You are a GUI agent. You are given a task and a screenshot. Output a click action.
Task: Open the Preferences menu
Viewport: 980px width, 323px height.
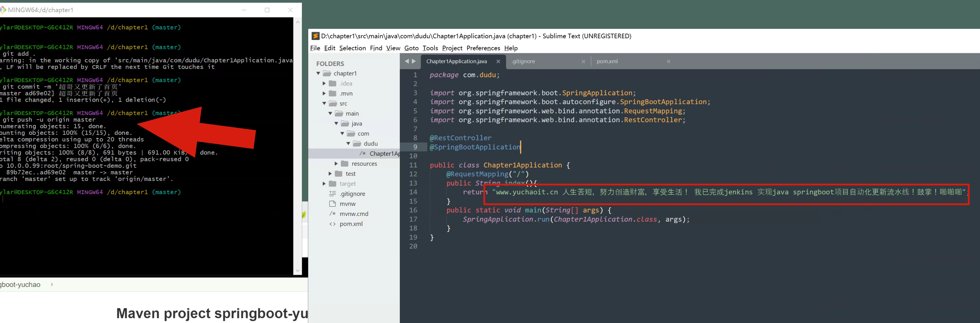coord(483,48)
